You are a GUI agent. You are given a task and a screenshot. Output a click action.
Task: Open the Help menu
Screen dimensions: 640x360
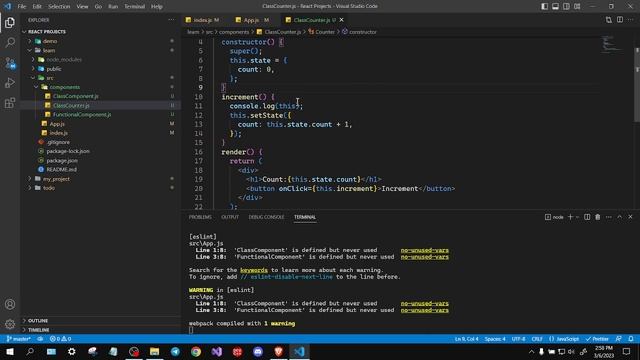pos(157,6)
